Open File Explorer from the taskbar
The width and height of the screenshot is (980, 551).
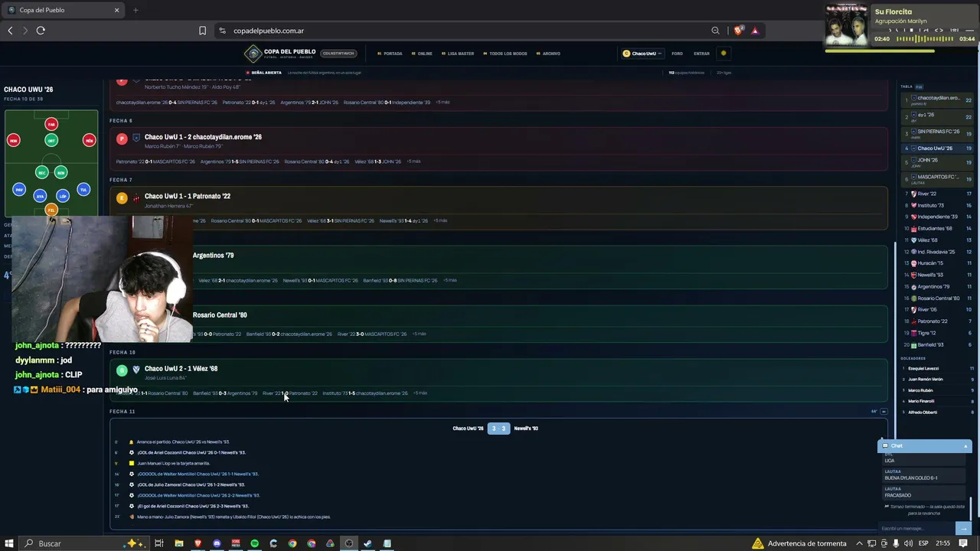[178, 543]
